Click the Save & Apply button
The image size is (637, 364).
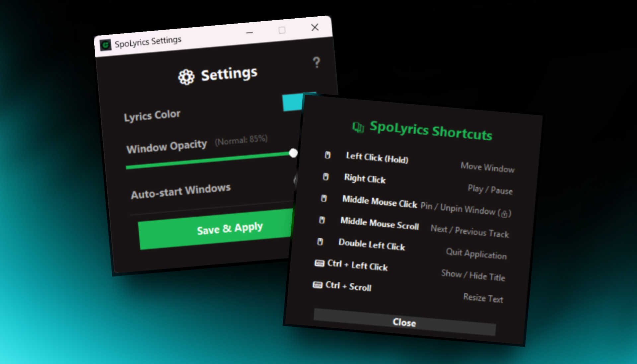(x=216, y=229)
